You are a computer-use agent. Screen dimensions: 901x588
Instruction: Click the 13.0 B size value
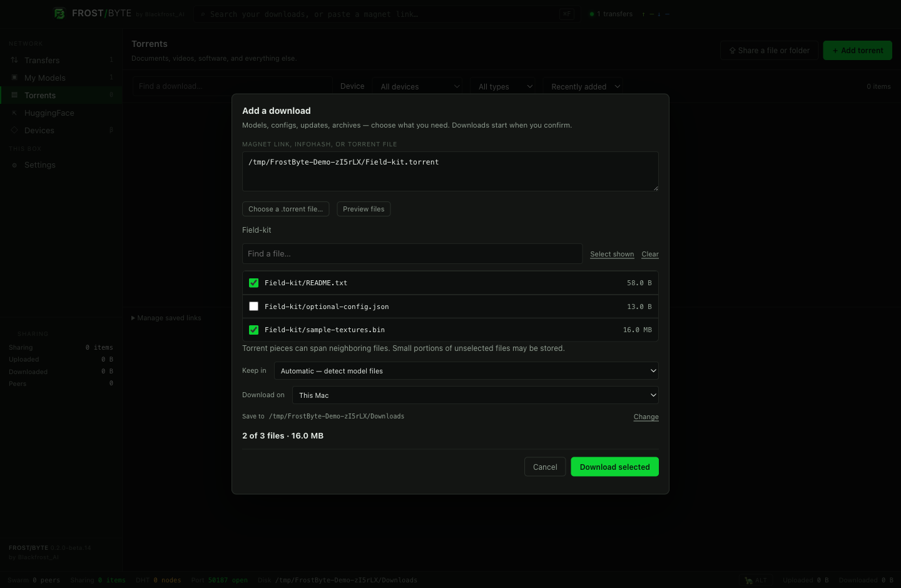(639, 307)
